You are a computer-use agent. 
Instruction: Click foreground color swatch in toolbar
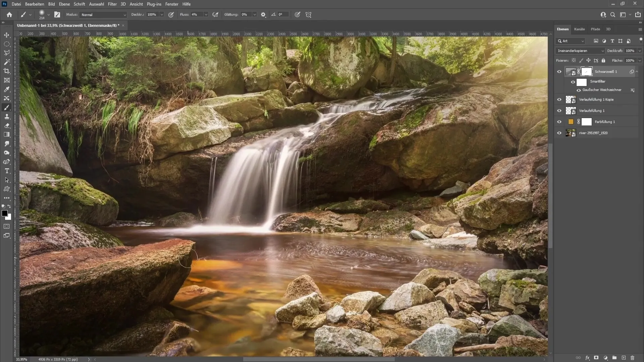(x=4, y=214)
